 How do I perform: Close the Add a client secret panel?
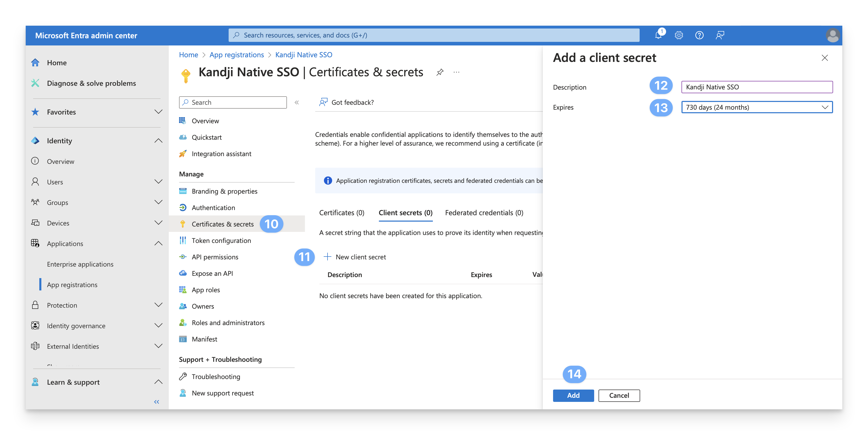pos(825,58)
